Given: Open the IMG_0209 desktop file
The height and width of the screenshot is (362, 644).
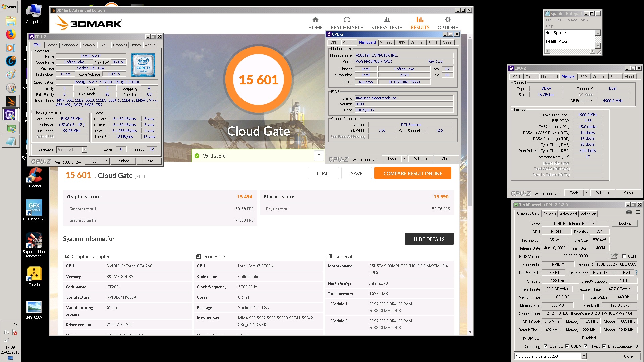Looking at the screenshot, I should [x=34, y=310].
